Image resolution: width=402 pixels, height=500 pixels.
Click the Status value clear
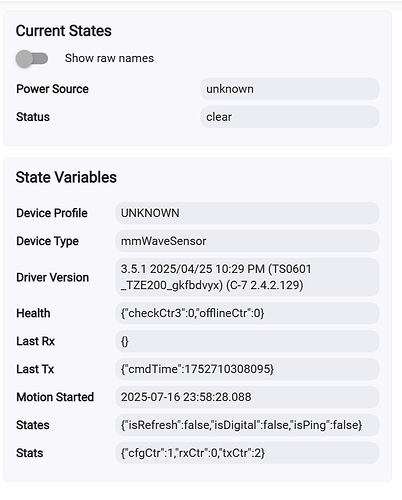pos(290,117)
